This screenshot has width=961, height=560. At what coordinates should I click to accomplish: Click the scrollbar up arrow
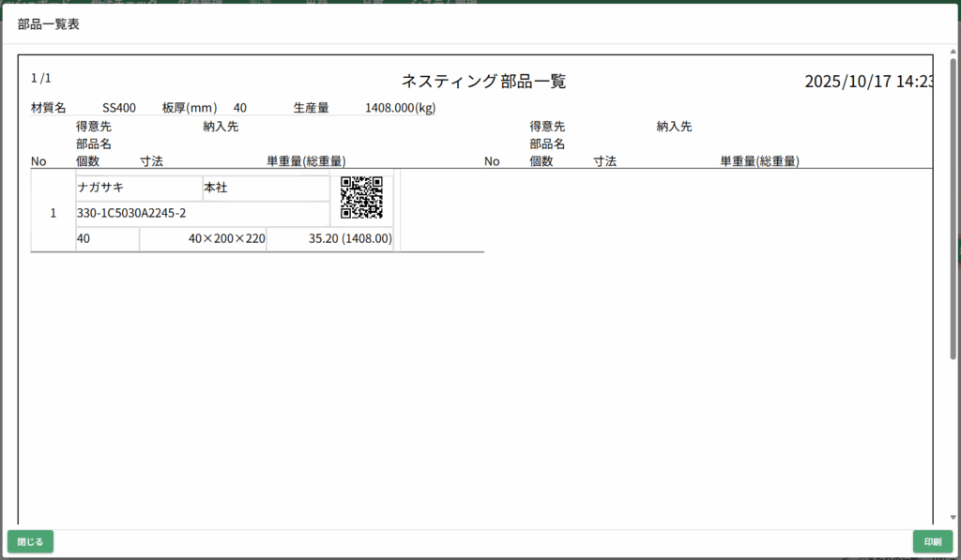point(953,51)
